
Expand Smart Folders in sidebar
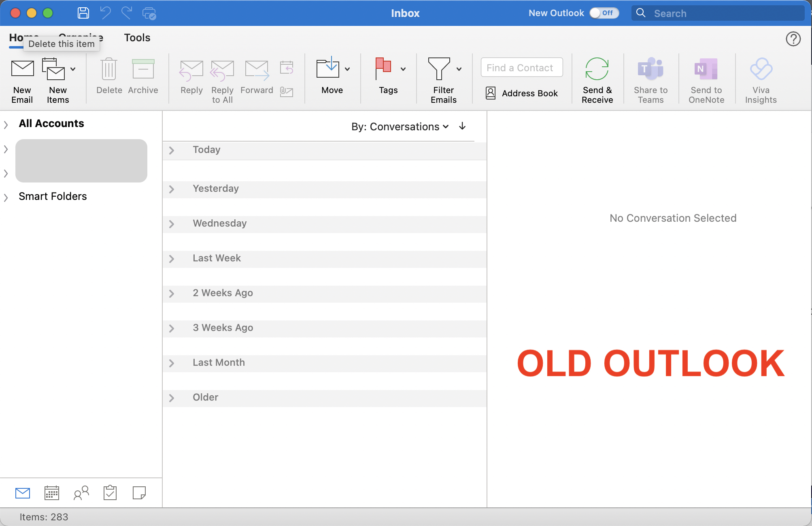6,197
